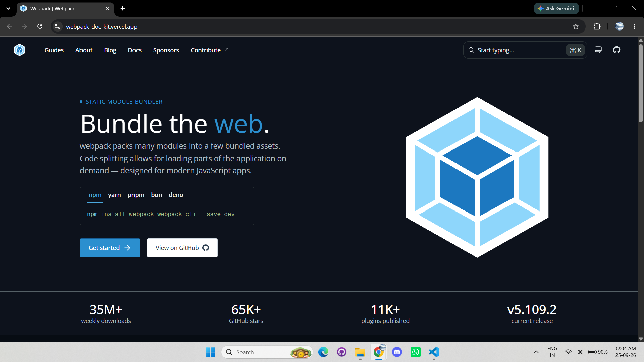Open the Contribute external link

(x=210, y=50)
